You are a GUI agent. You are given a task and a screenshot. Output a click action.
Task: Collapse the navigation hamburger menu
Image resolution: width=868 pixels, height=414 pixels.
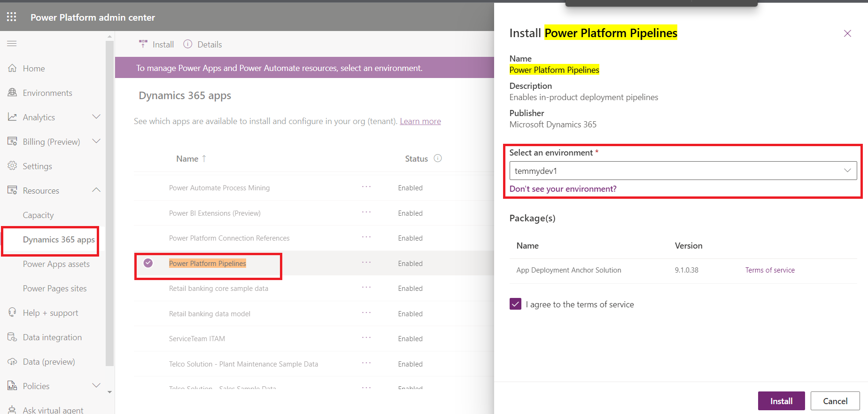12,44
